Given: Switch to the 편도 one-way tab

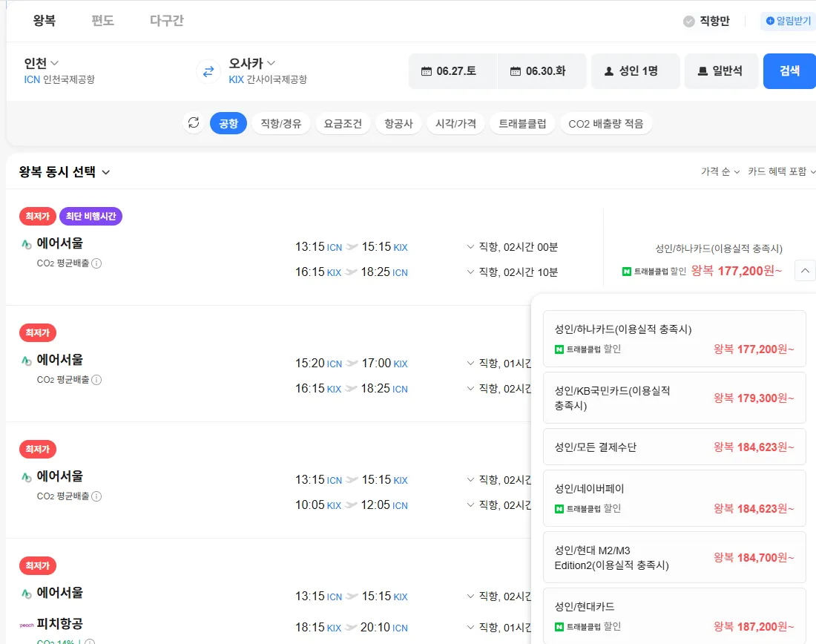Looking at the screenshot, I should coord(102,21).
